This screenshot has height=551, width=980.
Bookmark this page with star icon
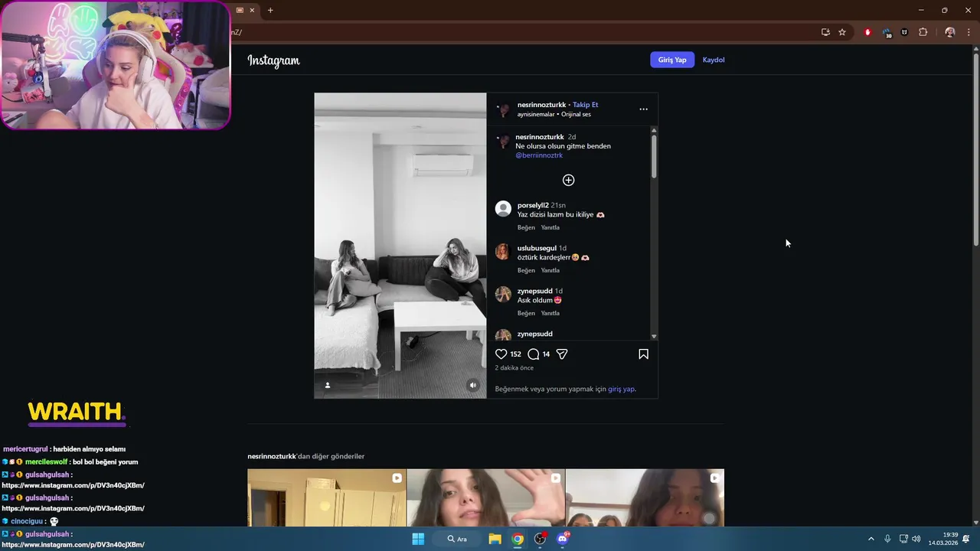coord(842,32)
